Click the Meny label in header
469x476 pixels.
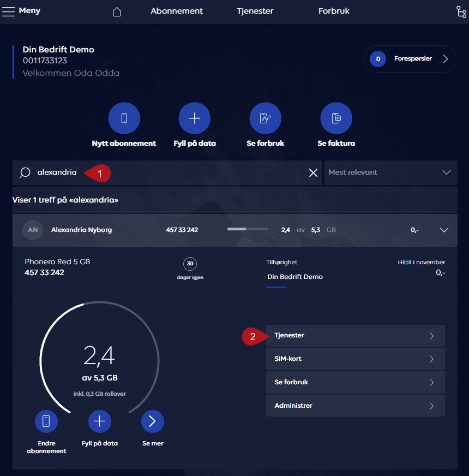pyautogui.click(x=29, y=10)
